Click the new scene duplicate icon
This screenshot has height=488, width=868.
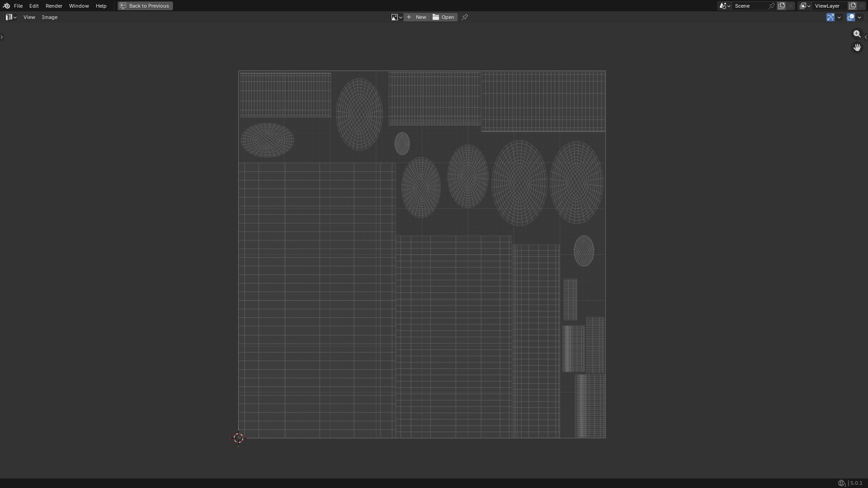[x=782, y=6]
